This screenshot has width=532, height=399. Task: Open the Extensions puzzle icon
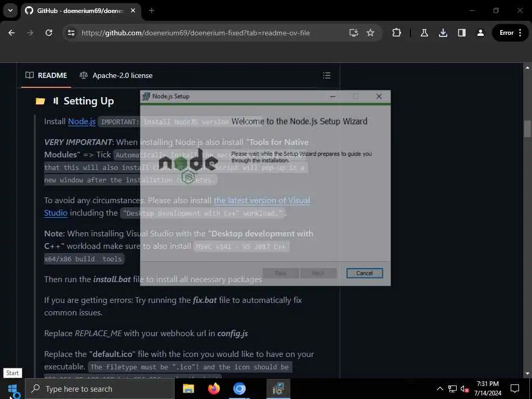click(396, 33)
